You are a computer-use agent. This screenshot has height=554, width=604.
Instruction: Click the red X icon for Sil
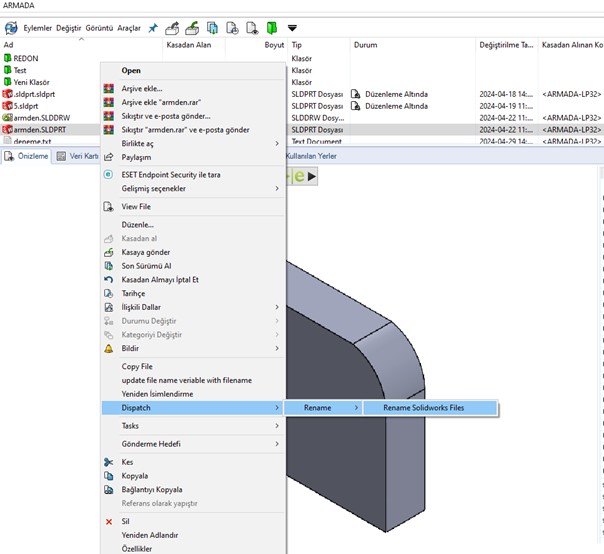click(x=109, y=521)
